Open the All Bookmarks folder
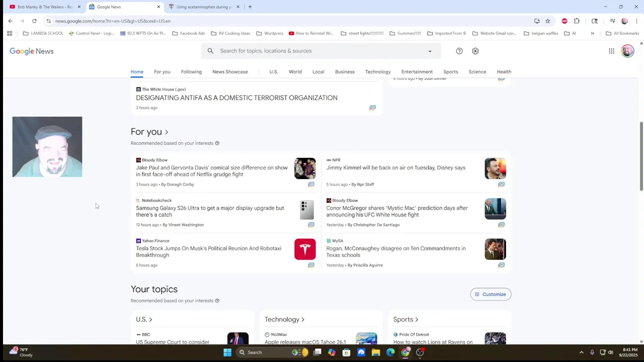The image size is (644, 362). pyautogui.click(x=622, y=33)
